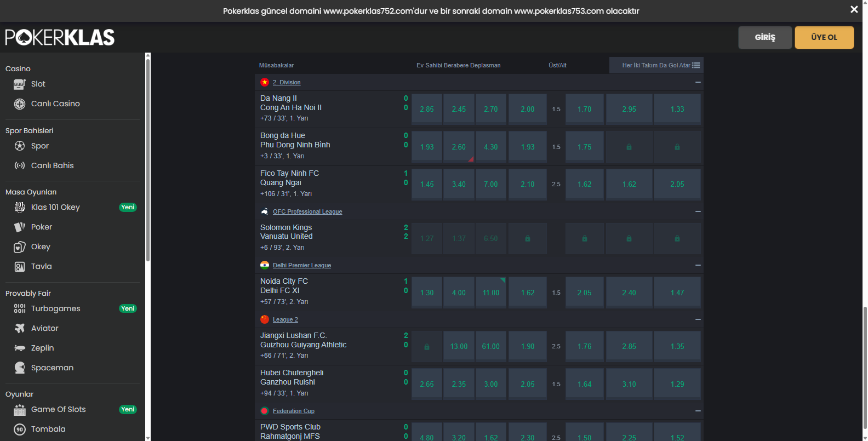
Task: Go to Spor in the sidebar
Action: click(x=40, y=146)
